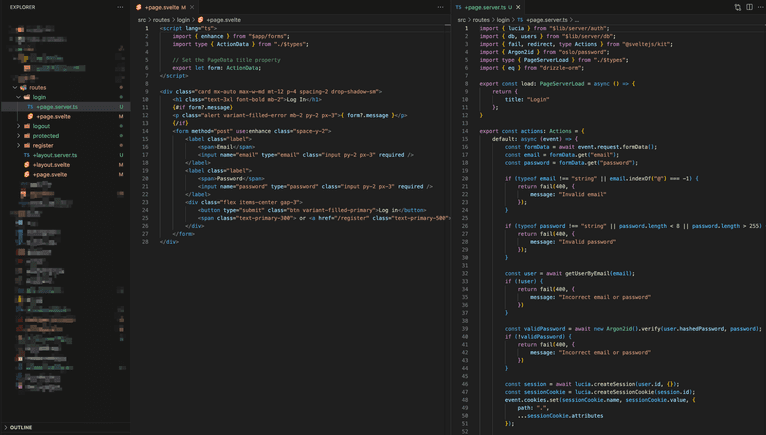Open right editor group more actions ellipsis
The height and width of the screenshot is (435, 766).
[x=760, y=7]
